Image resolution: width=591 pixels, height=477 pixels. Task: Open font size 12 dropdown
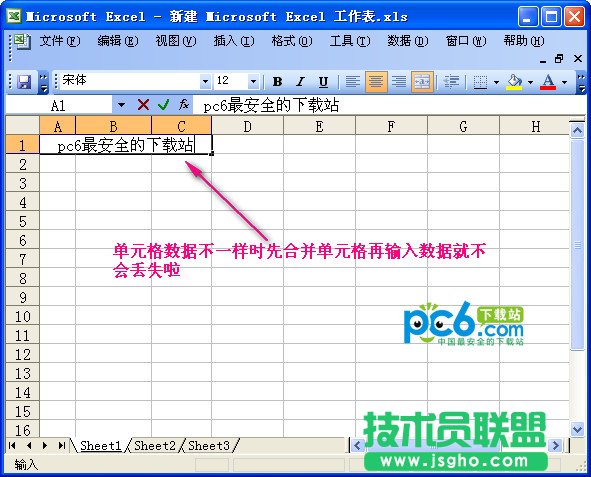tap(253, 81)
